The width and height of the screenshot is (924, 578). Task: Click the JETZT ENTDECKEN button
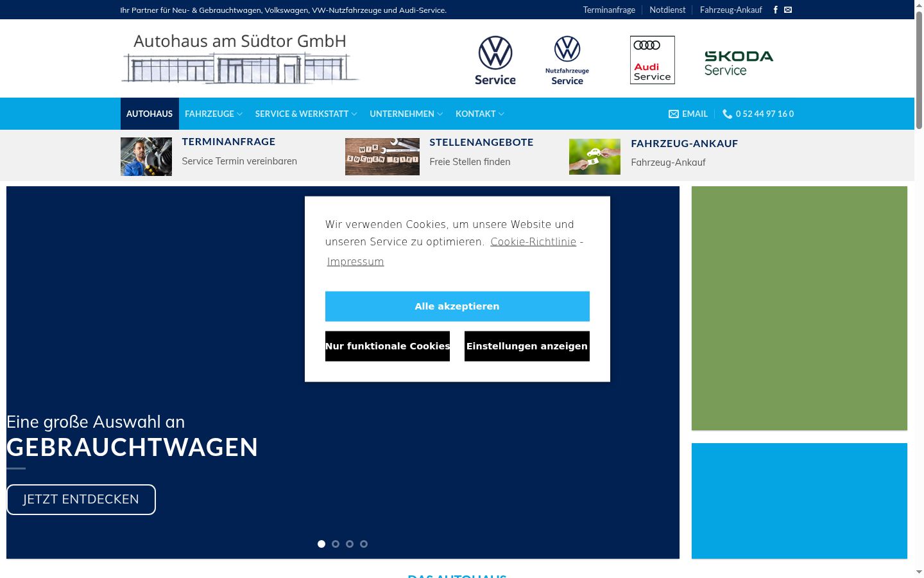tap(81, 500)
